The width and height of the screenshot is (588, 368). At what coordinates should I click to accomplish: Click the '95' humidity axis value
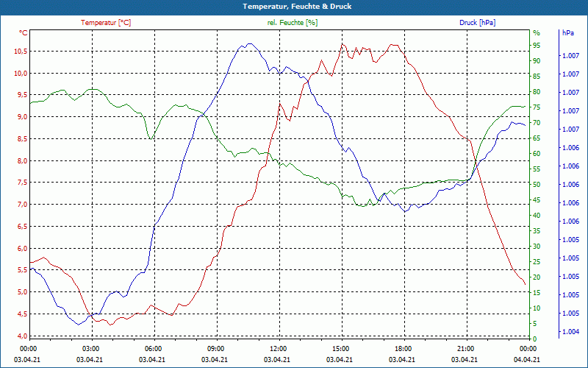(x=537, y=46)
